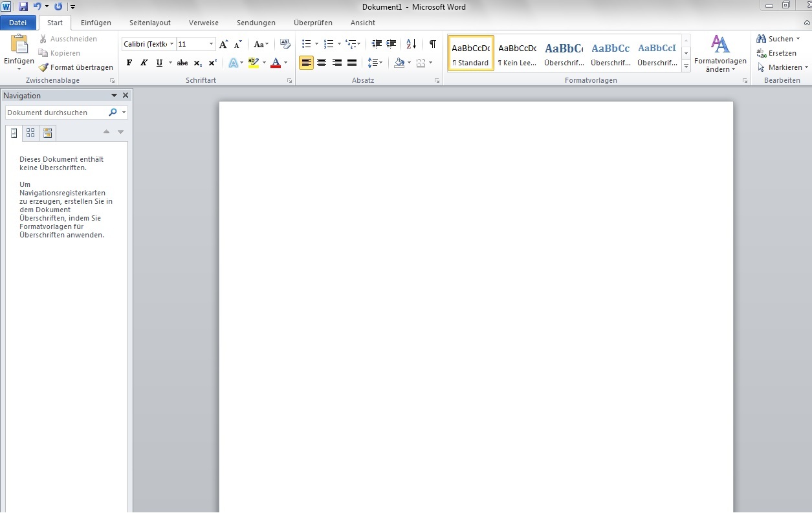Click the decrease indent icon
This screenshot has height=513, width=812.
tap(377, 44)
